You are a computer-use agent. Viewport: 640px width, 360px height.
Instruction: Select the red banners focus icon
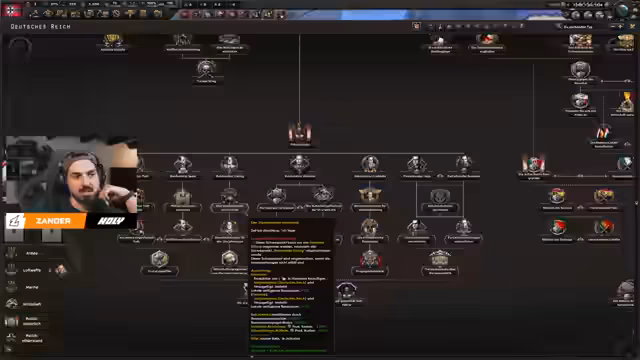click(370, 259)
